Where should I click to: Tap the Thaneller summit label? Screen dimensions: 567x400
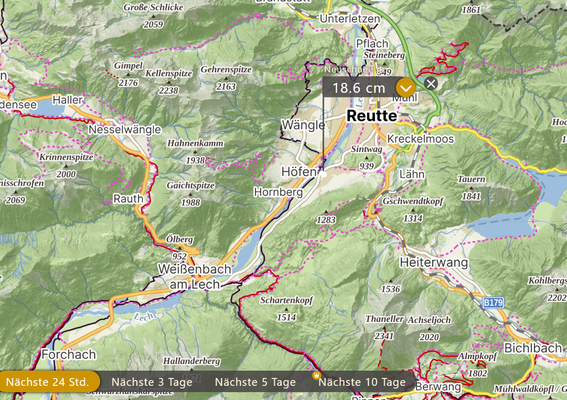tap(384, 319)
